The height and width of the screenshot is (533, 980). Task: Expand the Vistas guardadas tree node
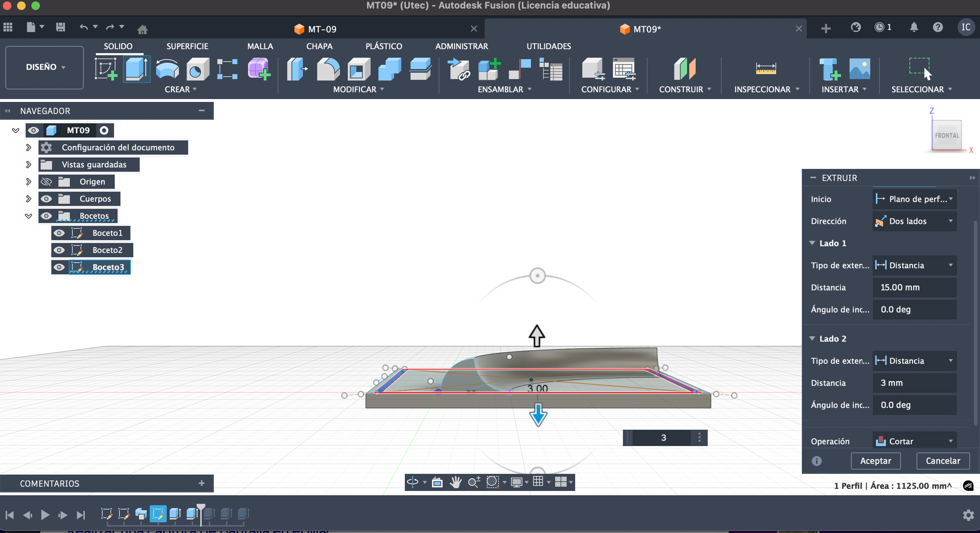tap(29, 164)
